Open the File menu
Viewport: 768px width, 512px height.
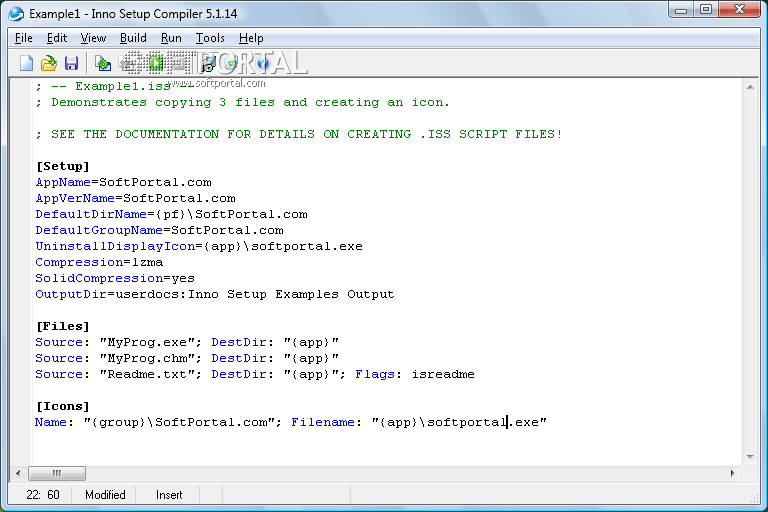coord(24,38)
